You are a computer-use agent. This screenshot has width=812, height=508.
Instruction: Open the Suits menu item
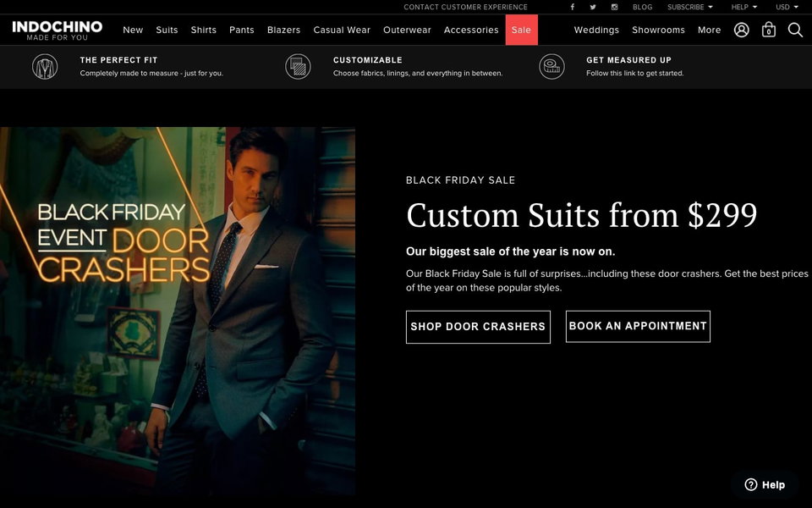167,30
